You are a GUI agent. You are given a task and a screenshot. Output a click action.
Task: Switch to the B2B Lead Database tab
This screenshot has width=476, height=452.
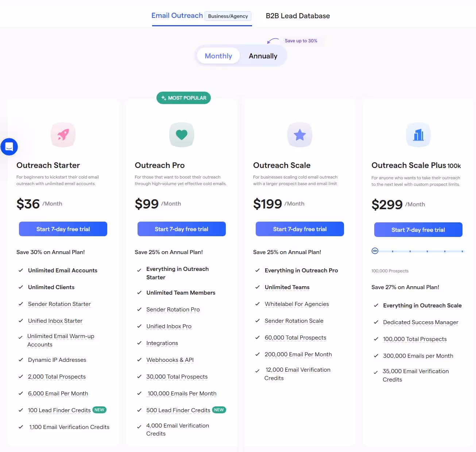pyautogui.click(x=298, y=16)
